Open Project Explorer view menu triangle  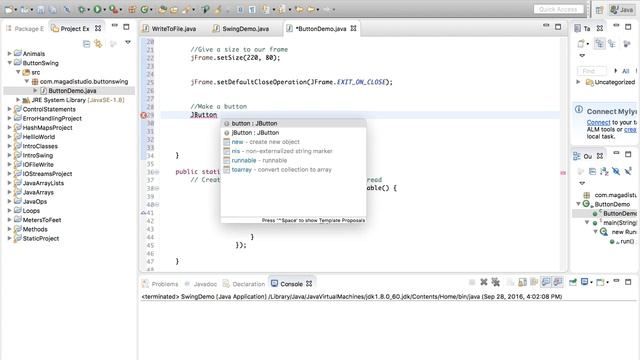[128, 42]
